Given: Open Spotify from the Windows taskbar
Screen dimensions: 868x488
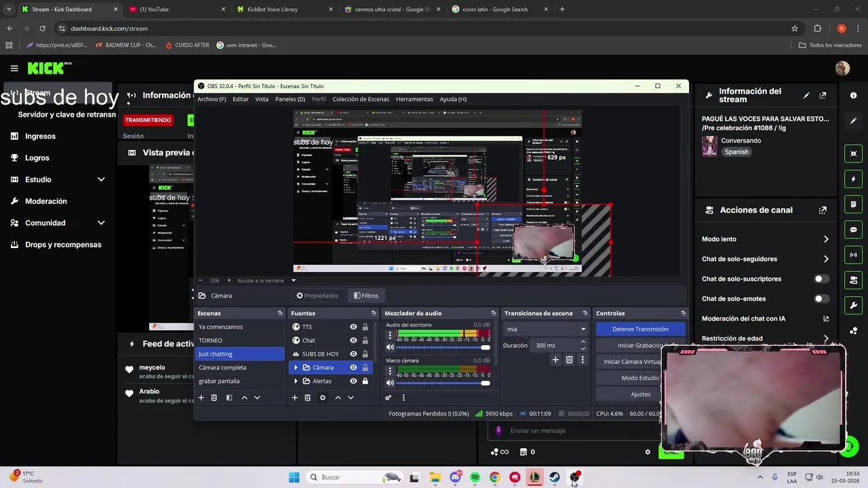Looking at the screenshot, I should [475, 477].
